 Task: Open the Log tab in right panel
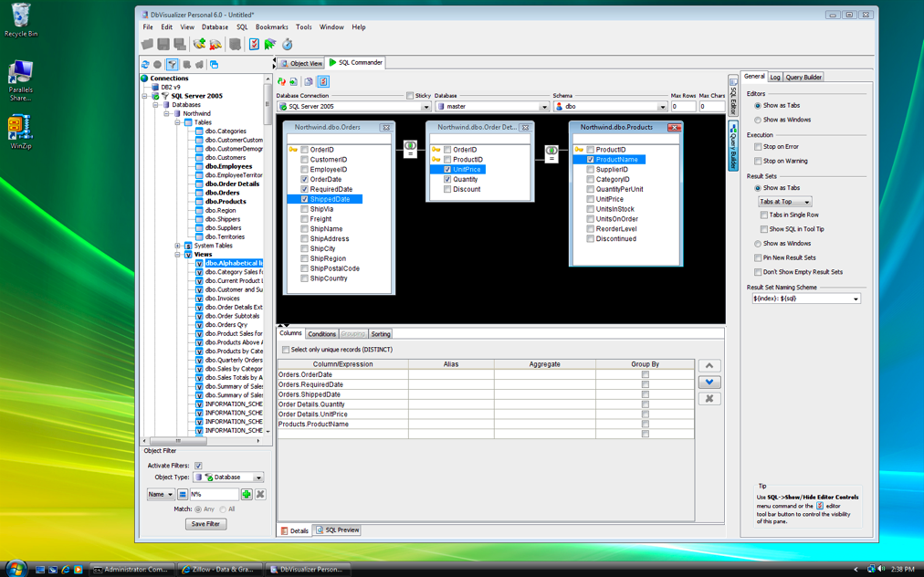point(775,78)
